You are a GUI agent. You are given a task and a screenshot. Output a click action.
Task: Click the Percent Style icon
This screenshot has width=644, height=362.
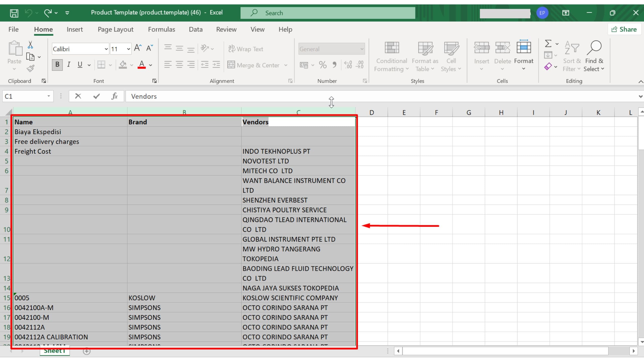coord(323,65)
